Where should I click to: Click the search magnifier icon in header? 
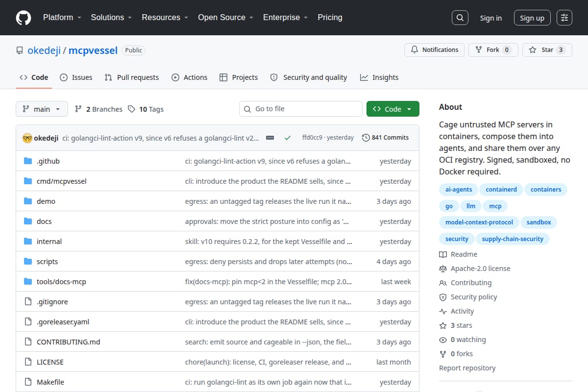tap(460, 18)
